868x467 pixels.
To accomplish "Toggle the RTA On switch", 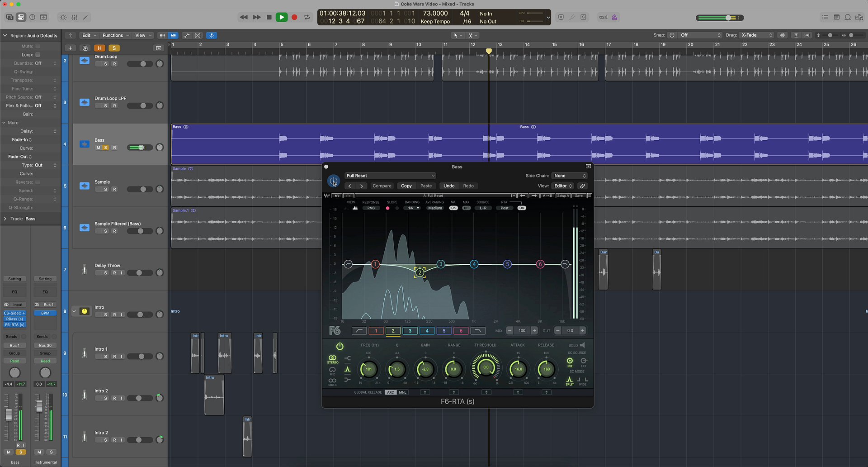I will pos(522,208).
